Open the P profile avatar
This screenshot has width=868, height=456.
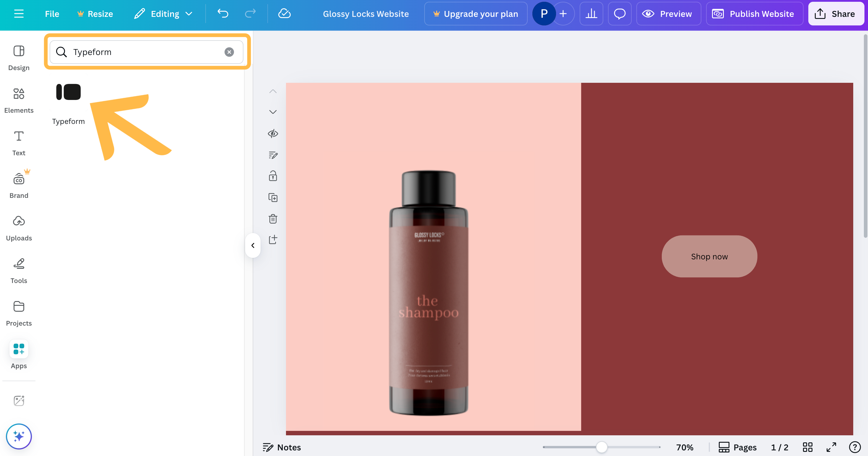click(544, 14)
